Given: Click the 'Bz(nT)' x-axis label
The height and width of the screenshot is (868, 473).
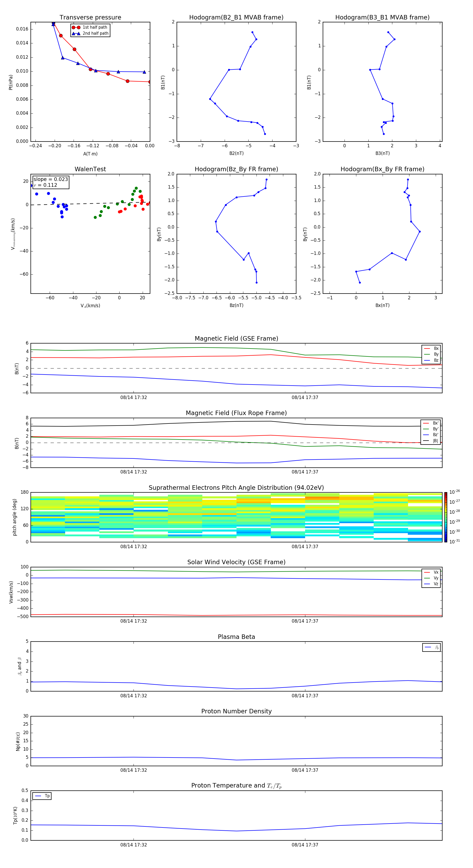Looking at the screenshot, I should click(x=236, y=305).
